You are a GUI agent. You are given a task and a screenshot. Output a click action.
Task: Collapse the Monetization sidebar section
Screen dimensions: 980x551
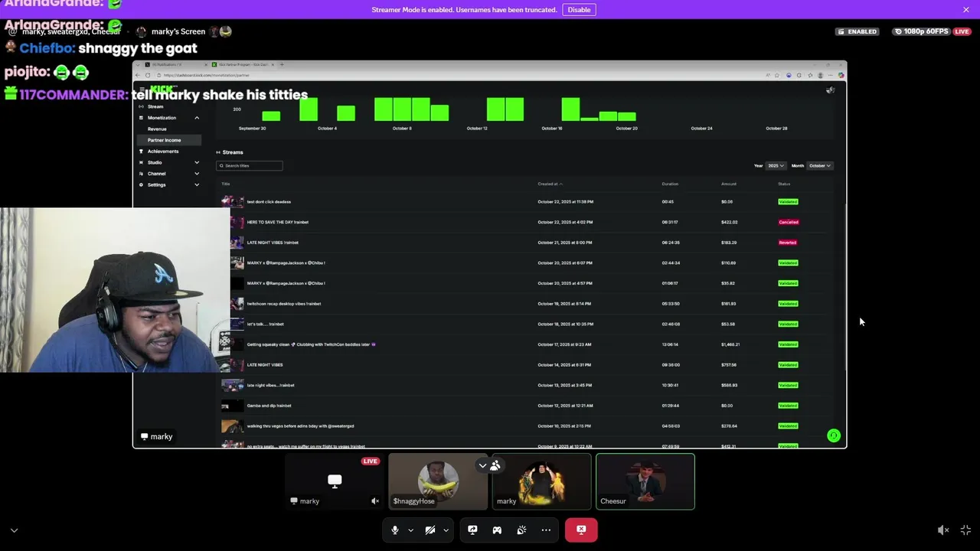coord(197,118)
